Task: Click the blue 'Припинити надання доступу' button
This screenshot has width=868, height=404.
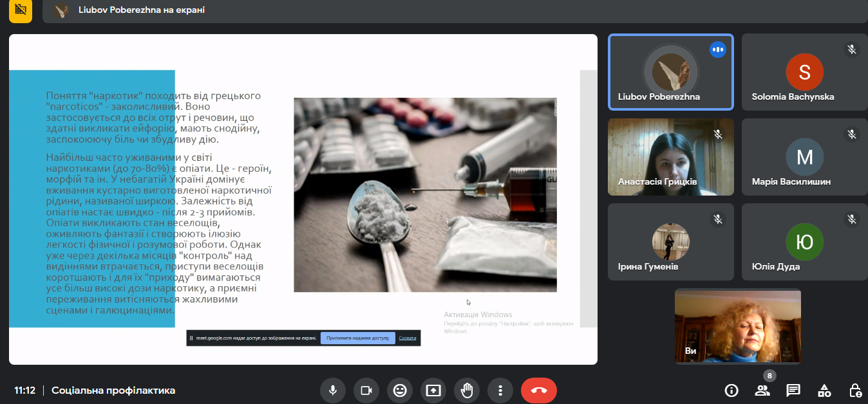Action: 358,338
